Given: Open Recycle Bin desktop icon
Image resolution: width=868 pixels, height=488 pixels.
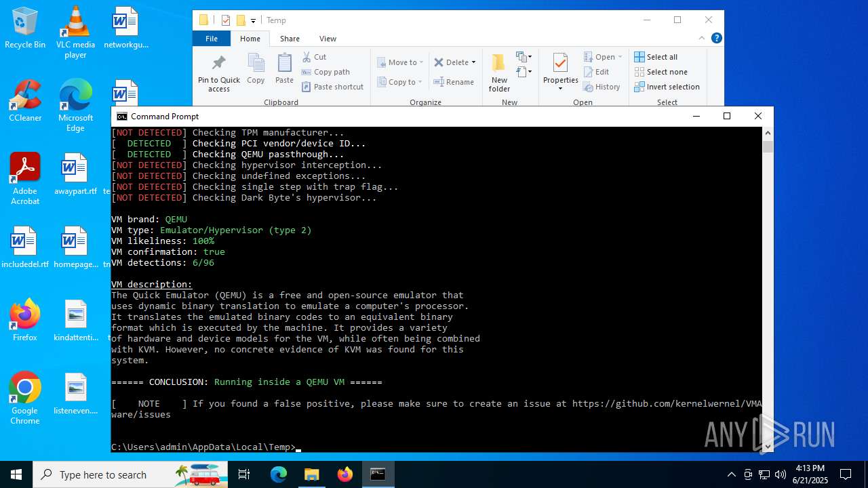Looking at the screenshot, I should coord(25,28).
